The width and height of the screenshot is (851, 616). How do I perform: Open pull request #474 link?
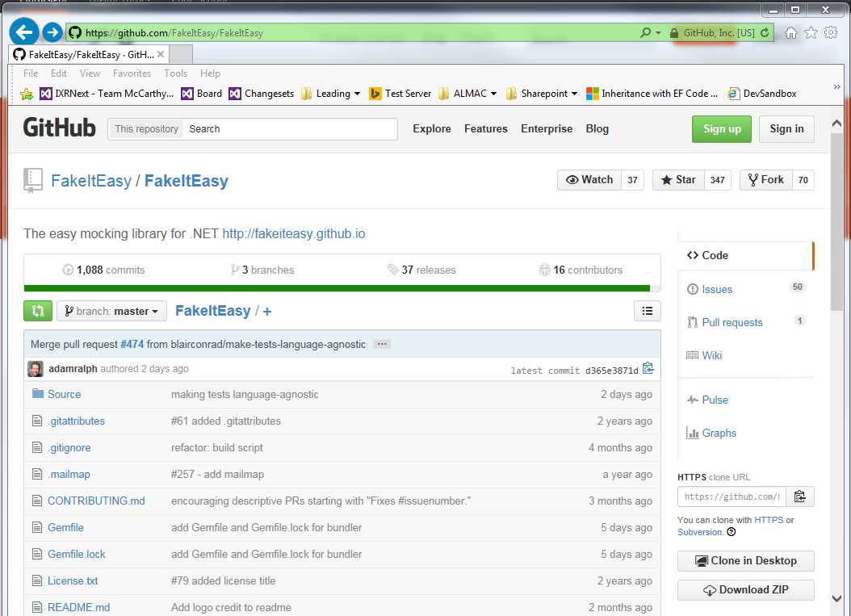click(x=132, y=343)
